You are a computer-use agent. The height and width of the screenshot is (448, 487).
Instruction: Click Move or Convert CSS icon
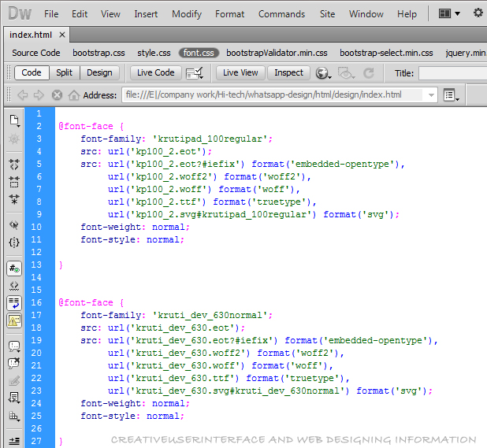coord(14,416)
